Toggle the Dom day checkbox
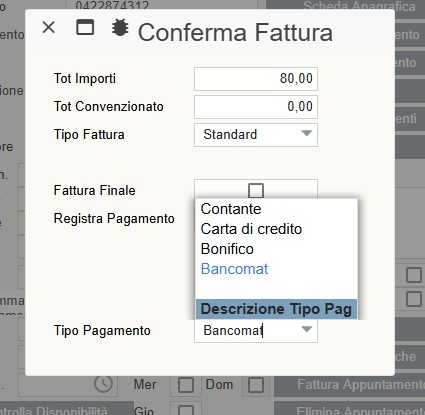Viewport: 425px width, 415px height. [x=256, y=385]
